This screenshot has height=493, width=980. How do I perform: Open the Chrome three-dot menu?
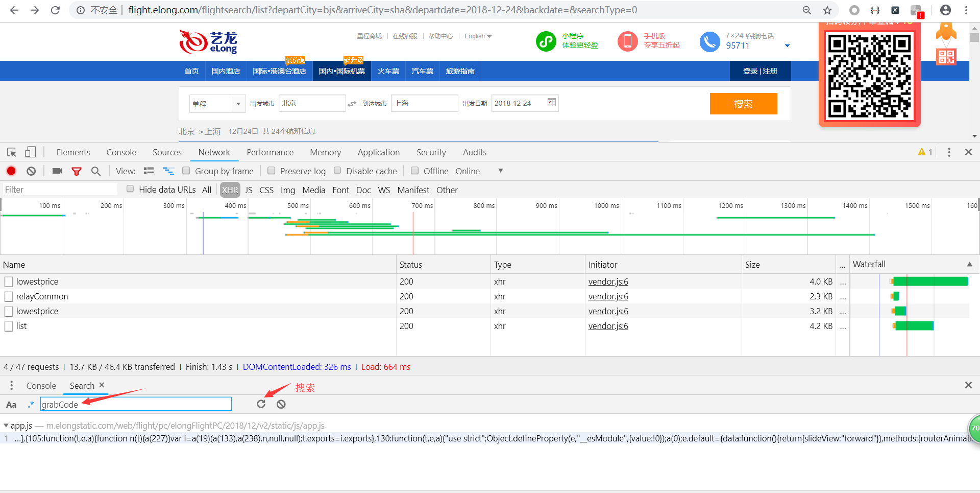click(x=966, y=10)
